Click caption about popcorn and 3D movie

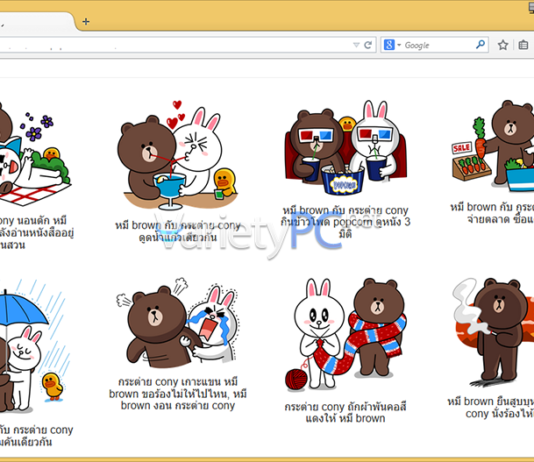coord(345,222)
